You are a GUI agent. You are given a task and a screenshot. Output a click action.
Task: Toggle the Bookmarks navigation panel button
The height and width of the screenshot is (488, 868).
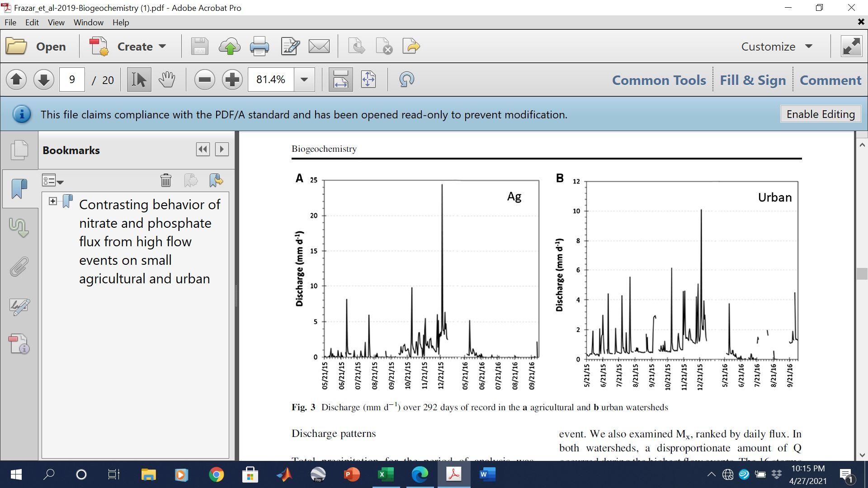pos(19,188)
